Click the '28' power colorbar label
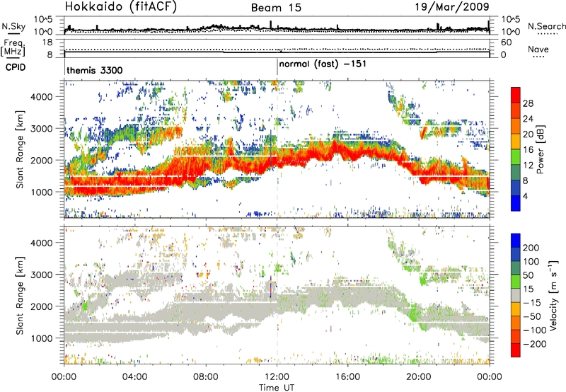 click(528, 103)
